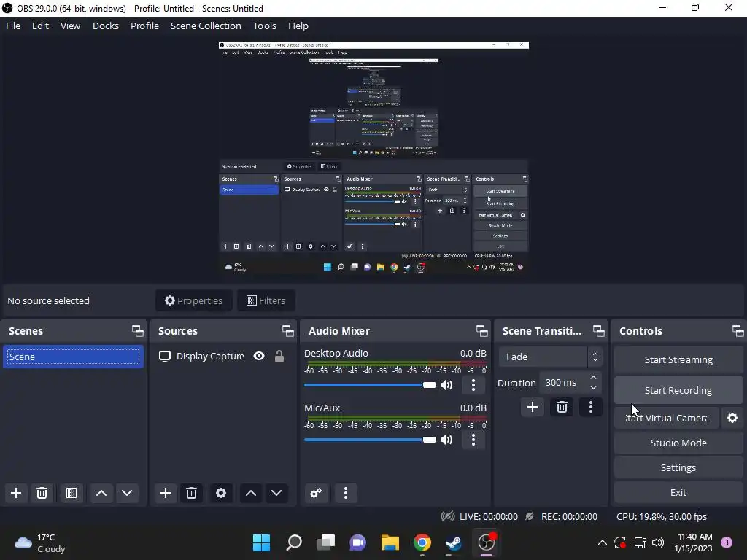
Task: Open source Properties button
Action: [194, 300]
